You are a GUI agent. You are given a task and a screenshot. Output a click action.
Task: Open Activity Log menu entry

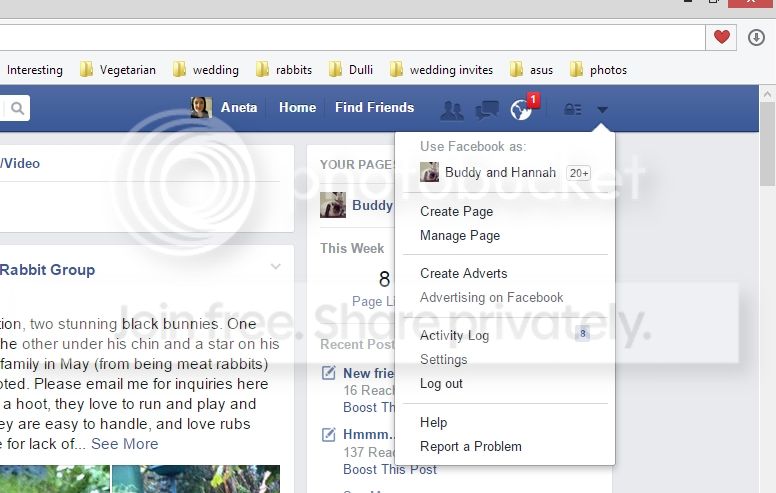point(454,335)
